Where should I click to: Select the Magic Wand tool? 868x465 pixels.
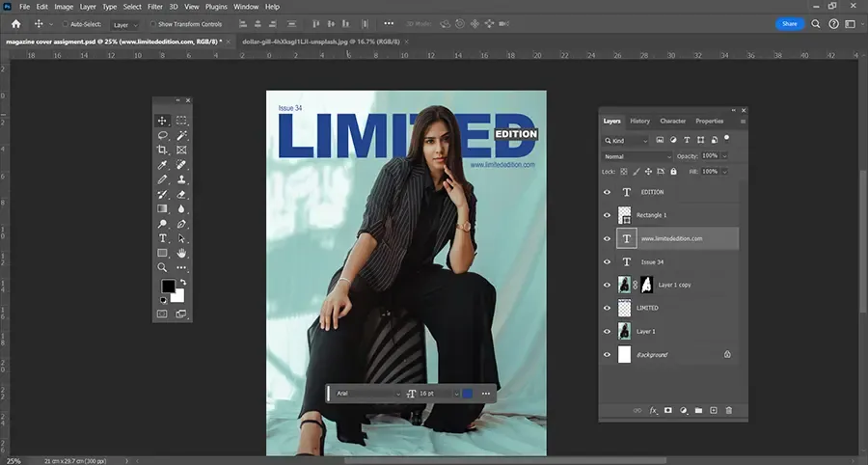point(181,136)
